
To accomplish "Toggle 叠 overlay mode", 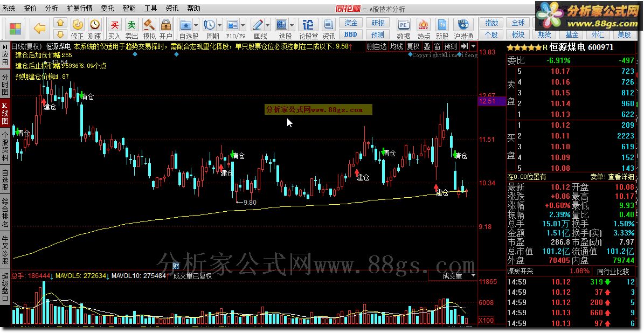I will pyautogui.click(x=427, y=46).
